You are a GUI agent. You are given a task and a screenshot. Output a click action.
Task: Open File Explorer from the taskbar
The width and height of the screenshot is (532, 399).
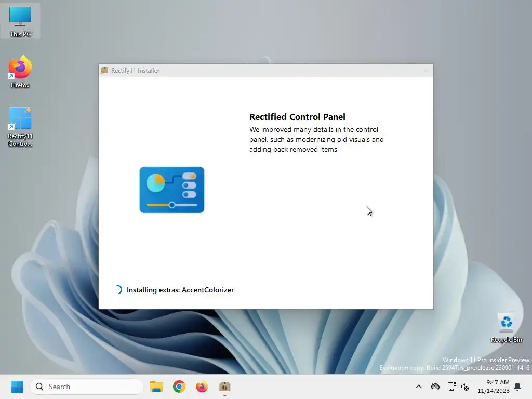[156, 387]
